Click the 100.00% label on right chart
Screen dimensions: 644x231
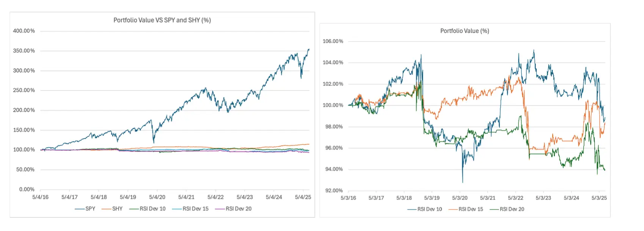333,105
